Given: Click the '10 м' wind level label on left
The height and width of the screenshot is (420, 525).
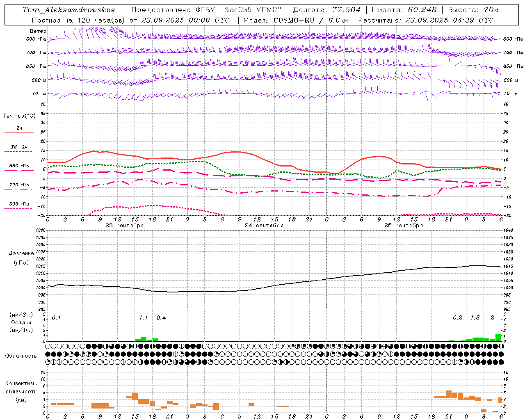Looking at the screenshot, I should (39, 94).
